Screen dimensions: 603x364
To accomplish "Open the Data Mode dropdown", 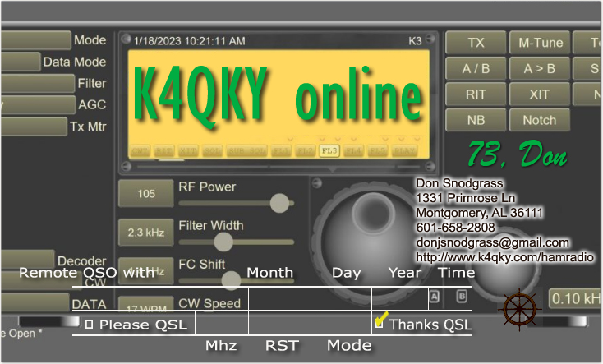I will [21, 62].
